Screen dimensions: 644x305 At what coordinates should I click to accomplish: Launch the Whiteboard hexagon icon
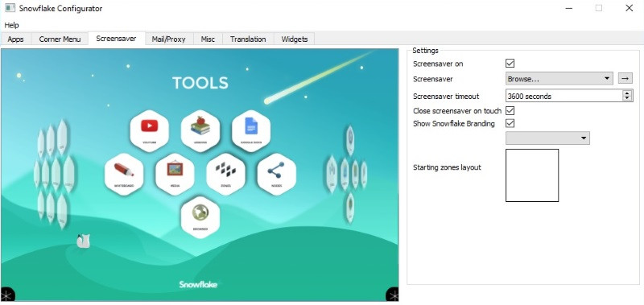coord(124,174)
